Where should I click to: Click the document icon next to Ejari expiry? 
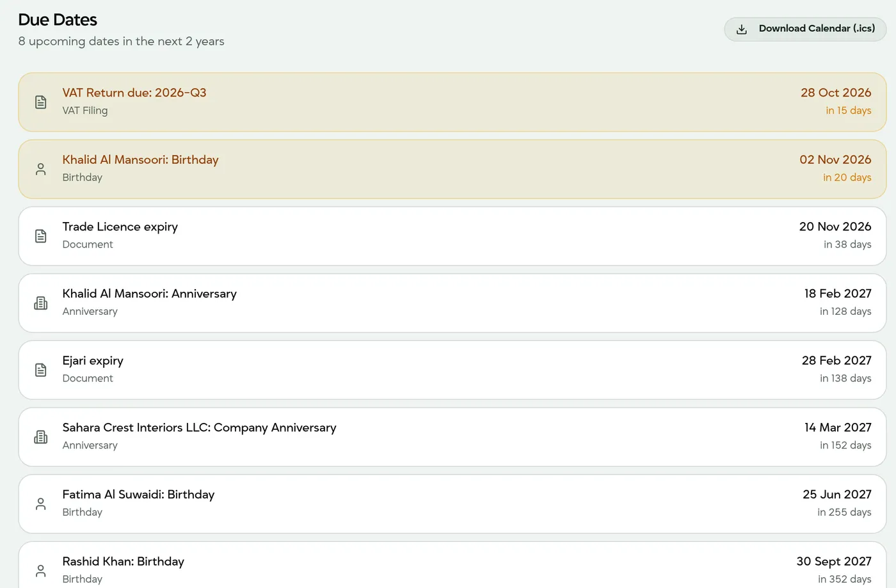pyautogui.click(x=41, y=370)
